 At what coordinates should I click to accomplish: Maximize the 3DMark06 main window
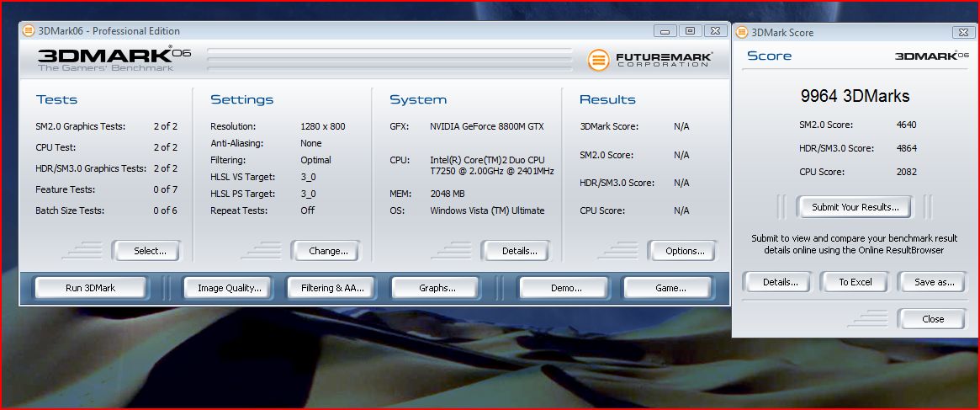[x=690, y=30]
